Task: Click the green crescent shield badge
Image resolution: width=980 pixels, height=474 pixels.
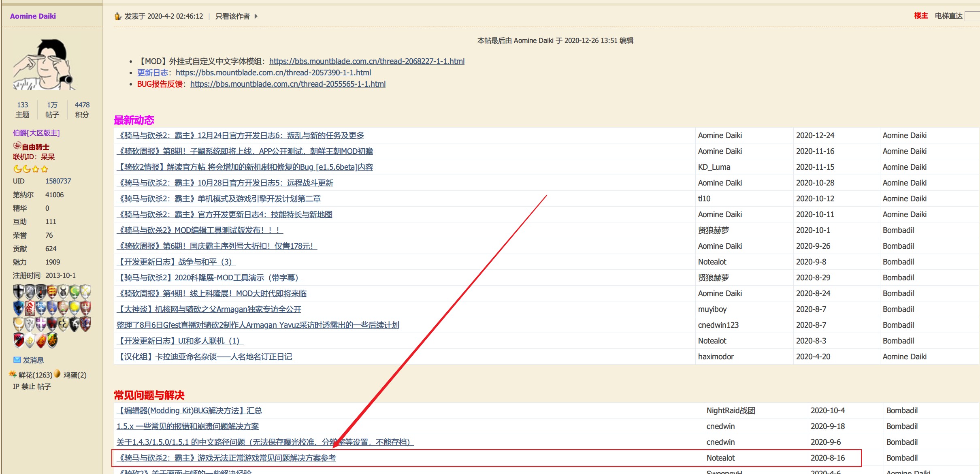Action: [x=75, y=292]
